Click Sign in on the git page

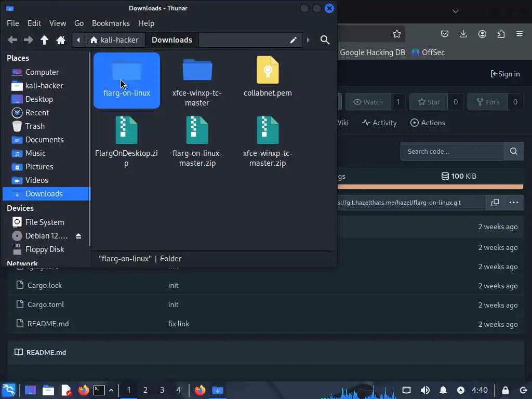[505, 74]
